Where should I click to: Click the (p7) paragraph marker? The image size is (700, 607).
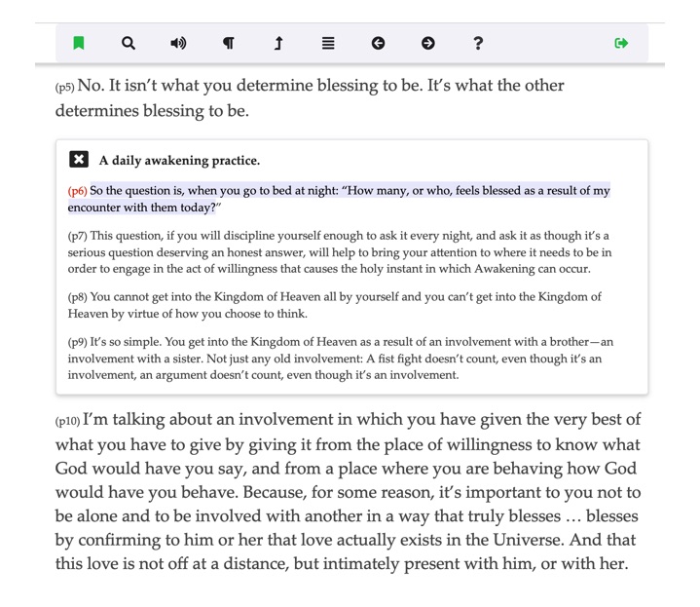[77, 236]
